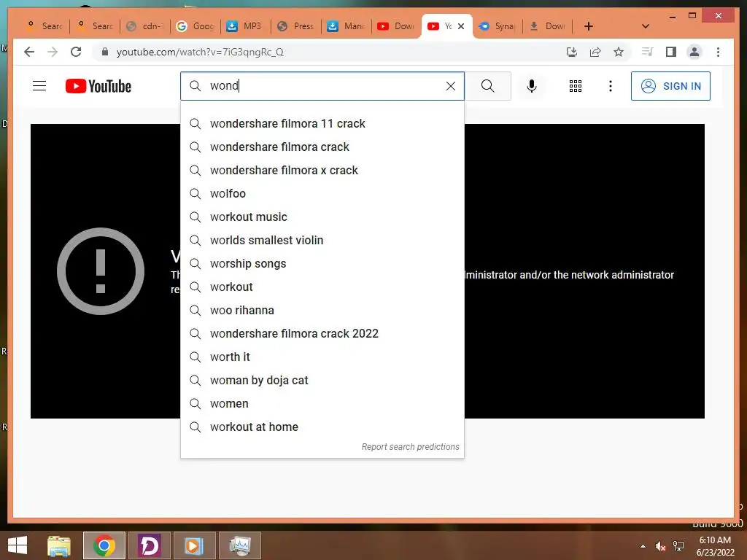The image size is (747, 560).
Task: Choose the worth it suggestion
Action: [322, 357]
